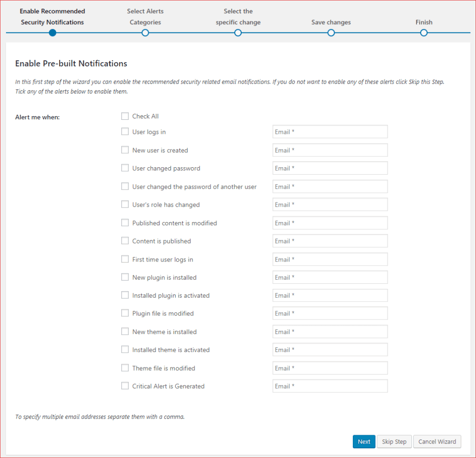Enable the Theme file is modified notification
476x458 pixels.
point(125,367)
